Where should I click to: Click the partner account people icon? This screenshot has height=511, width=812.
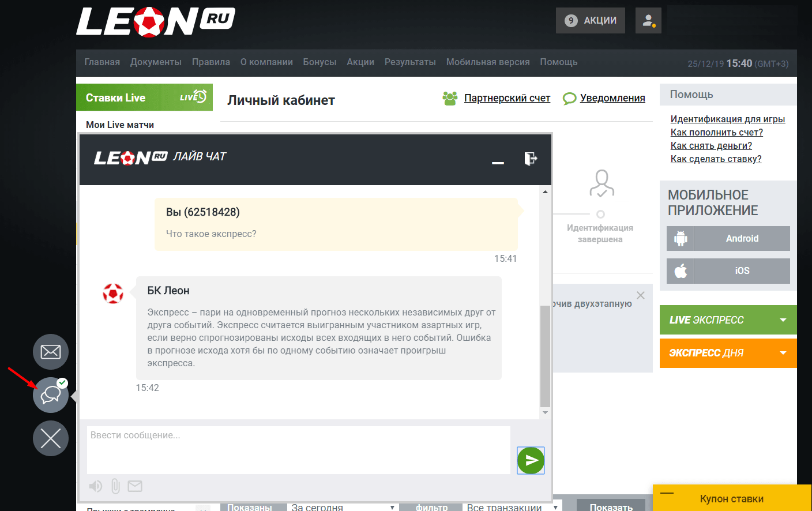pyautogui.click(x=450, y=98)
